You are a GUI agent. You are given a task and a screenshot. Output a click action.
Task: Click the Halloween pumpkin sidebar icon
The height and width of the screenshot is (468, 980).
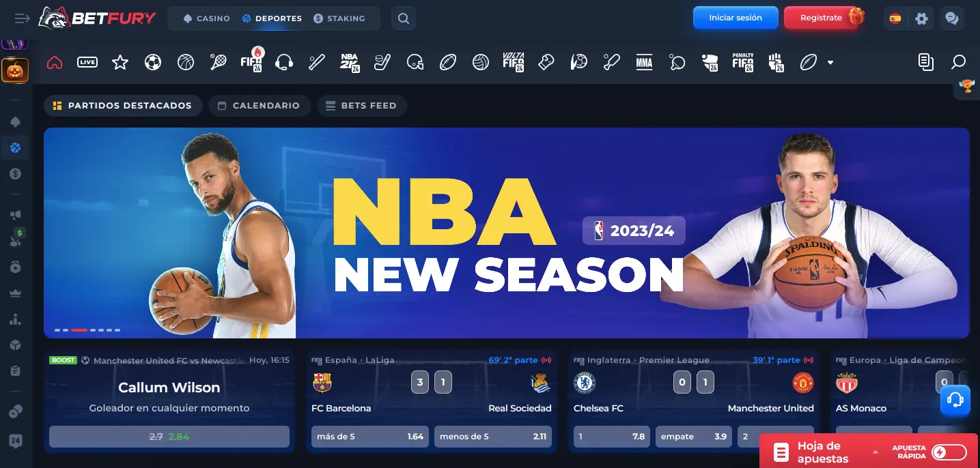pos(15,70)
